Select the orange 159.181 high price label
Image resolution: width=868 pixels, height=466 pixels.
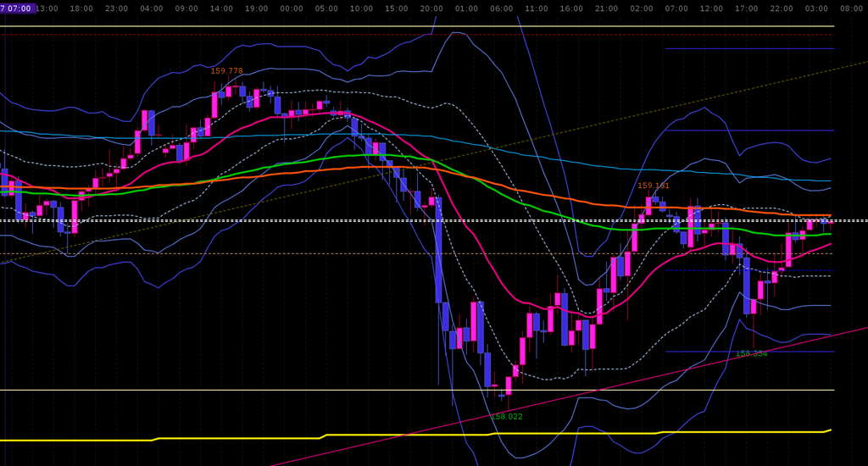(x=654, y=186)
